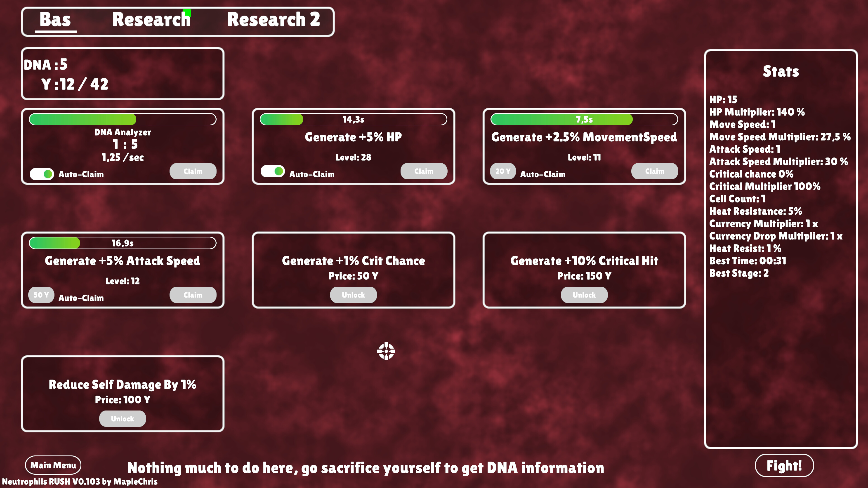Click 'Neutrophils RUSH V0.103 by MapleChris' version text
868x488 pixels.
coord(80,482)
